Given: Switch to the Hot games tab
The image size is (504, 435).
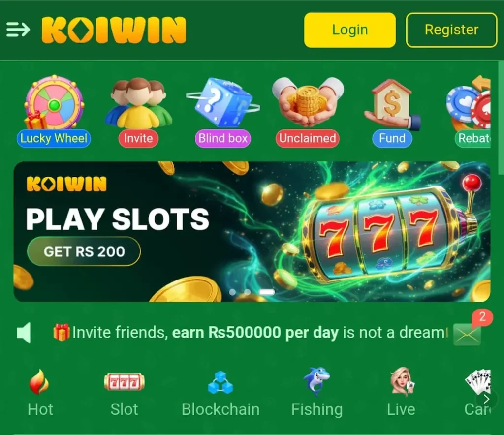Looking at the screenshot, I should click(40, 393).
